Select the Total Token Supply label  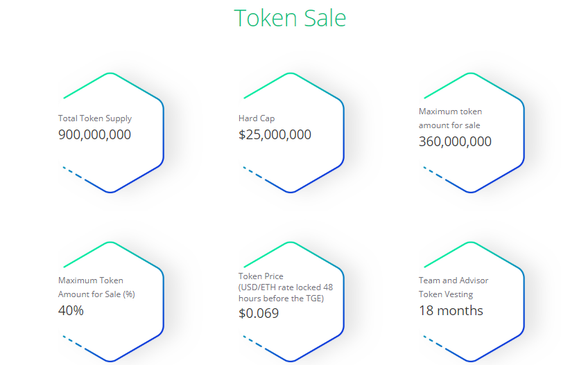click(95, 118)
